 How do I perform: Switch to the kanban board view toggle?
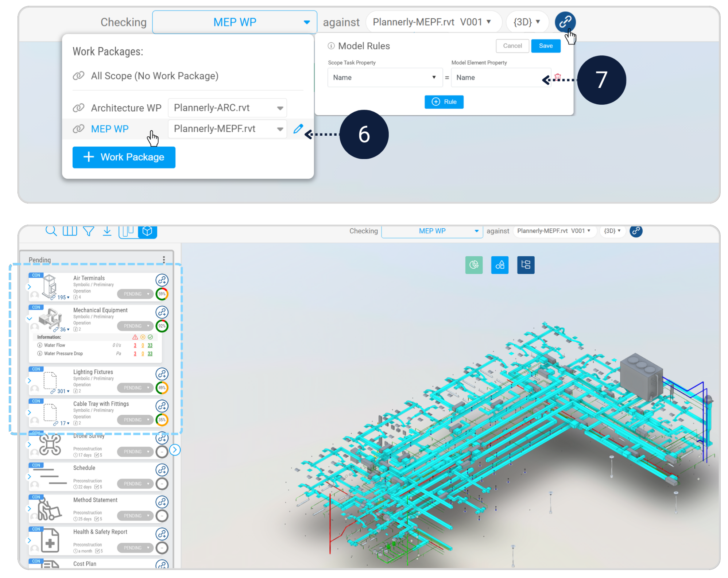click(x=128, y=231)
